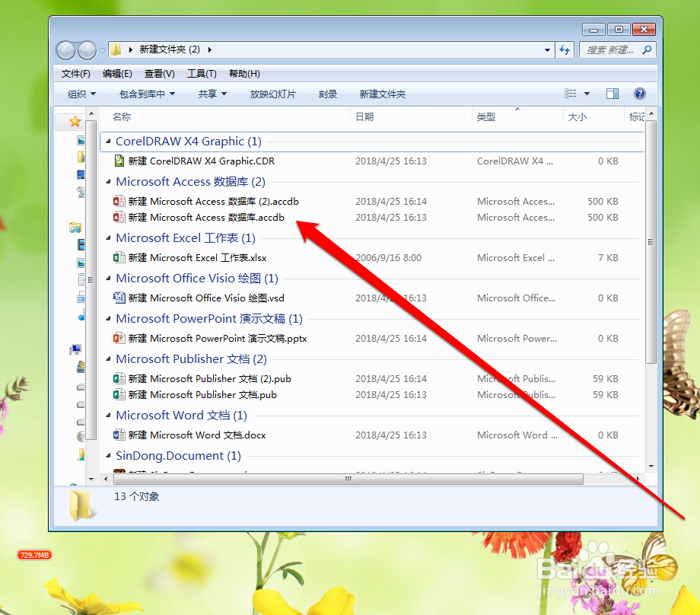Click the Excel 工作表.xlsx file icon
Image resolution: width=700 pixels, height=615 pixels.
[119, 258]
